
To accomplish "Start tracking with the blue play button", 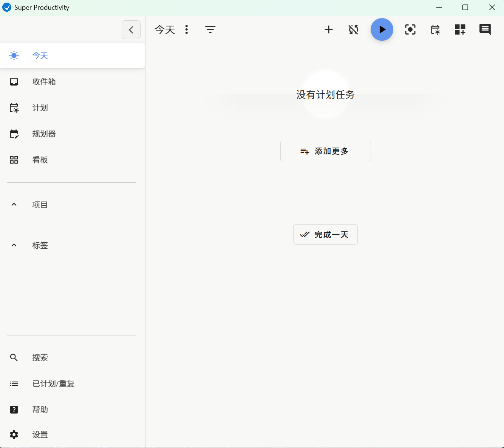I will 382,29.
